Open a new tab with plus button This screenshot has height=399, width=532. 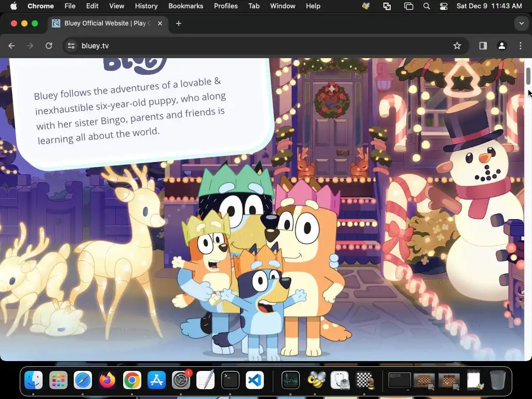point(179,23)
